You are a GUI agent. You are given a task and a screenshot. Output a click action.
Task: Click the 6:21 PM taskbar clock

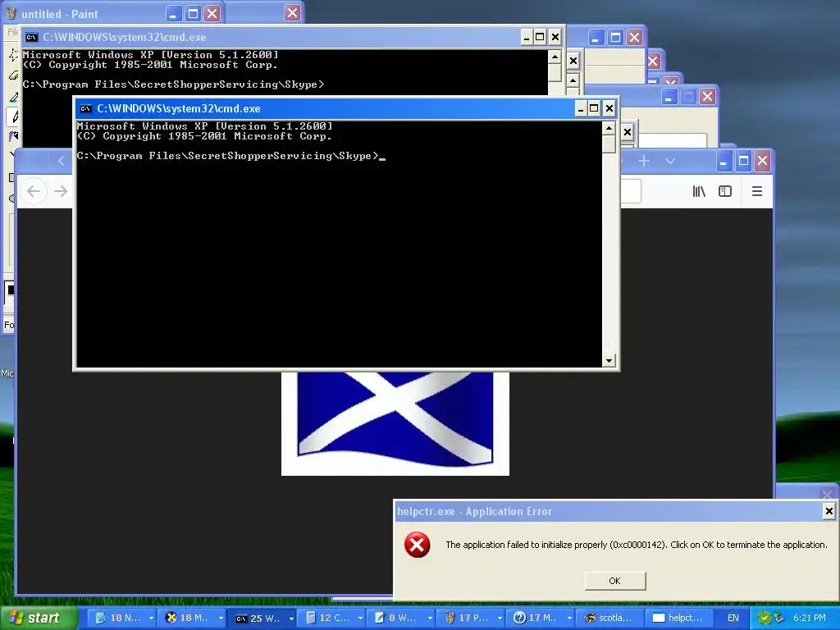[810, 619]
